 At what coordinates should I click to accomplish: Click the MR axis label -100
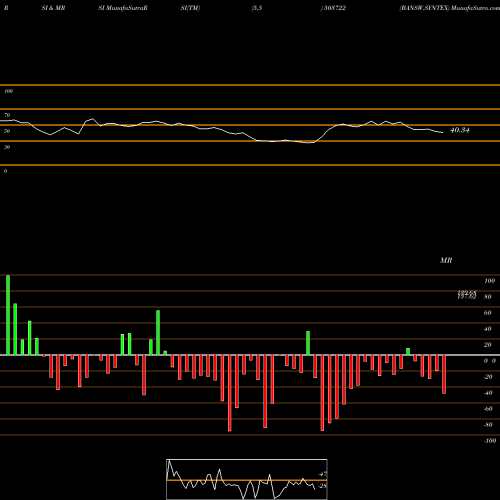(490, 441)
